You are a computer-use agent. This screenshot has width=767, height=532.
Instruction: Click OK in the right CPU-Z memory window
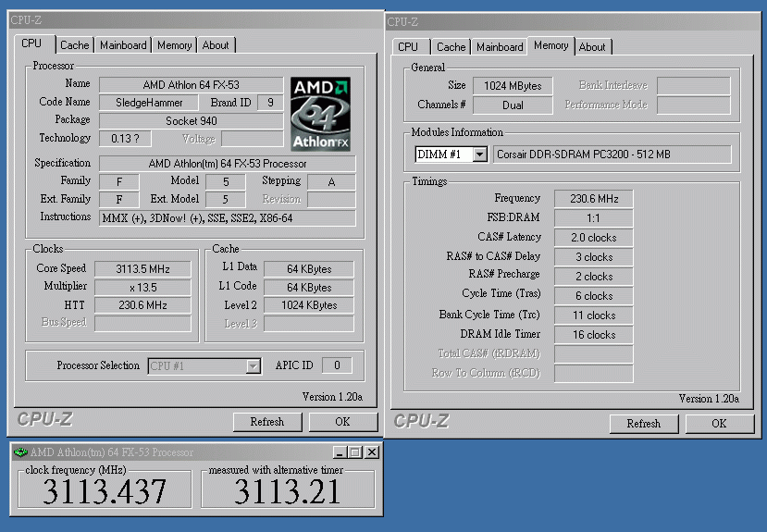click(x=719, y=424)
